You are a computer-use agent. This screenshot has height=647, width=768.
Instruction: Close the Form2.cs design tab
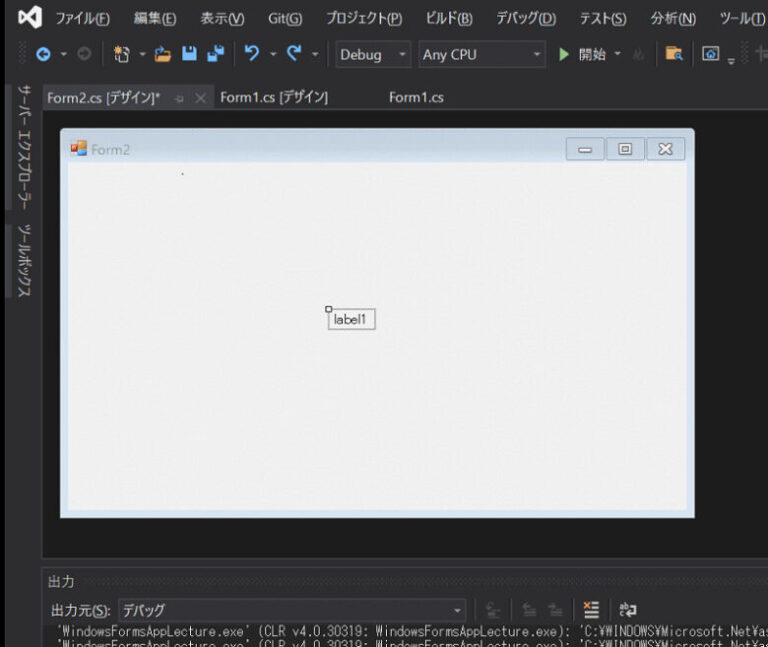(200, 98)
